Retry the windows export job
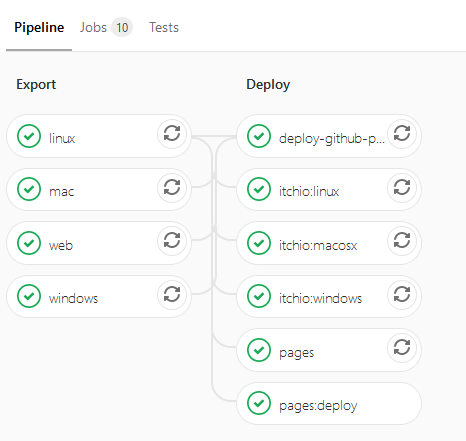The image size is (466, 441). pyautogui.click(x=172, y=294)
